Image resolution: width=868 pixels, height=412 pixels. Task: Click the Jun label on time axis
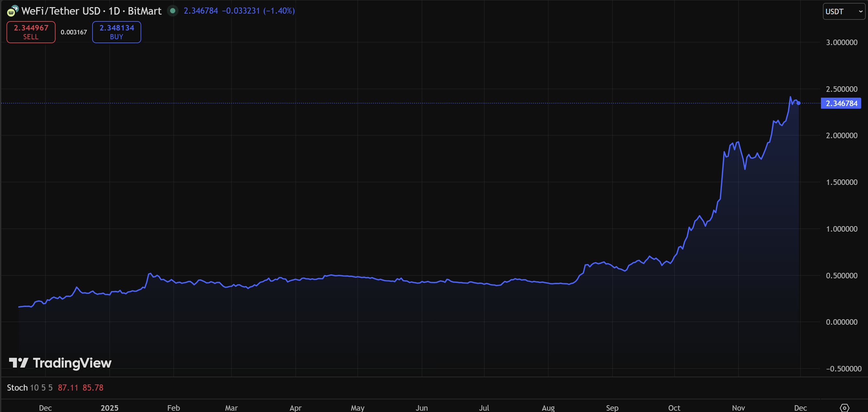(x=422, y=408)
